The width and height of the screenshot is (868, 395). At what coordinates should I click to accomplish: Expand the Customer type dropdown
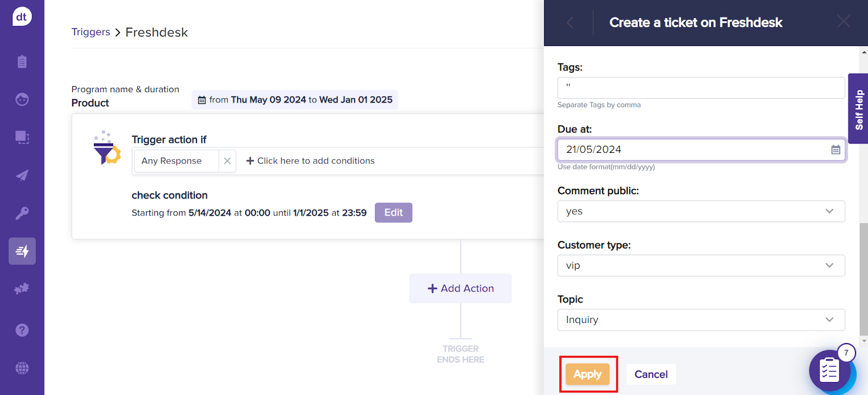point(700,266)
